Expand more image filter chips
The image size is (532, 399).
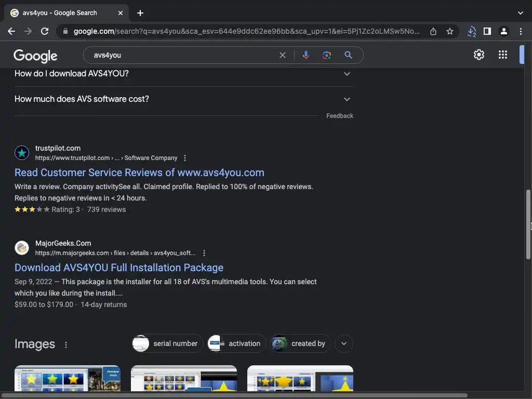(344, 343)
